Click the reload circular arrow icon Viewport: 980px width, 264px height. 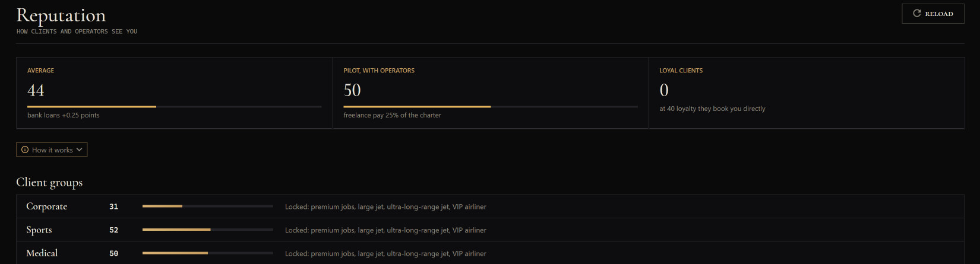[917, 13]
